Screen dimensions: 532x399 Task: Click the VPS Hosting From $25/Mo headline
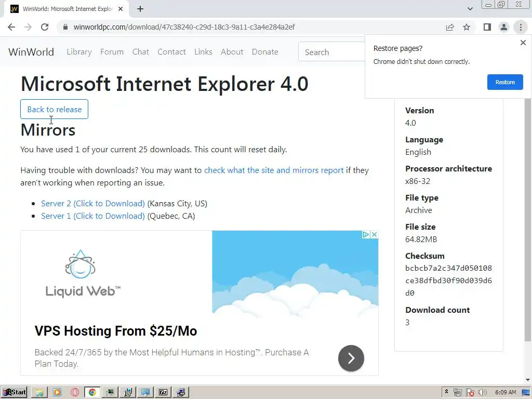[x=116, y=331]
